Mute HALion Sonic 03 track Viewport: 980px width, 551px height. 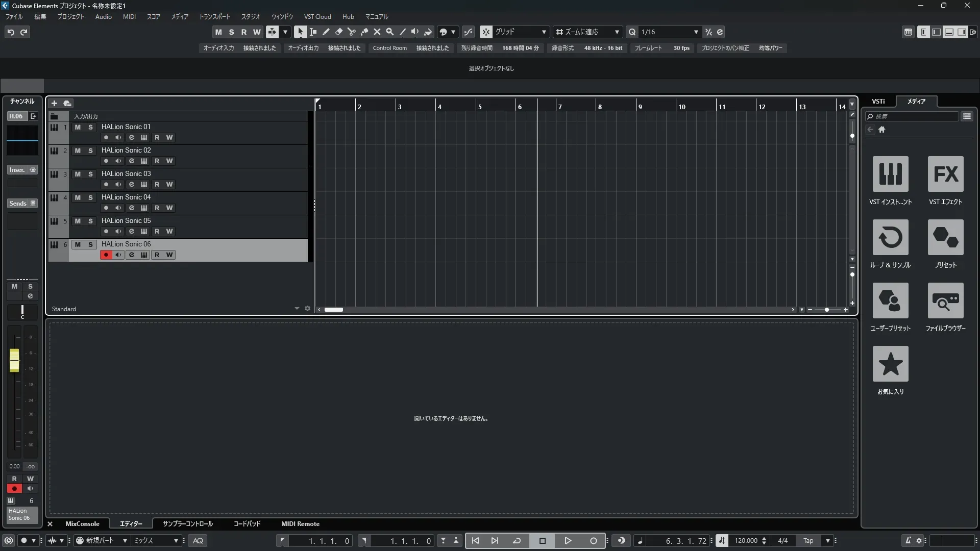(x=78, y=174)
